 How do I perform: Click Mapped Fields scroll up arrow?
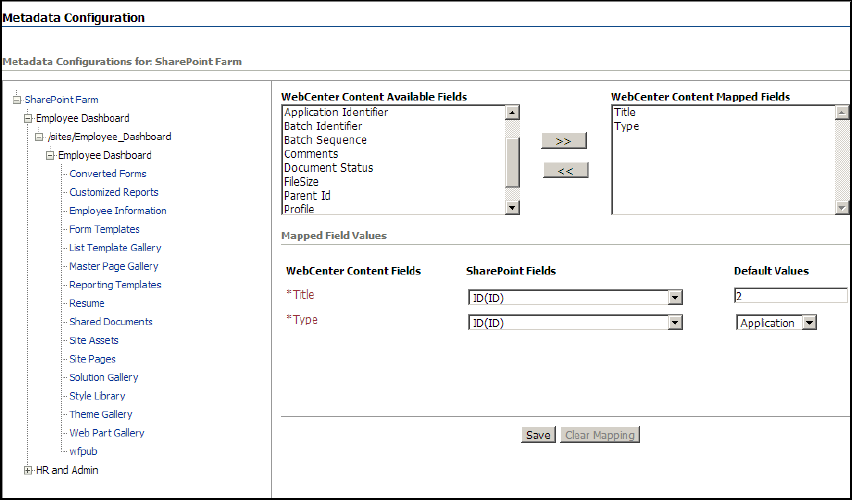[842, 112]
